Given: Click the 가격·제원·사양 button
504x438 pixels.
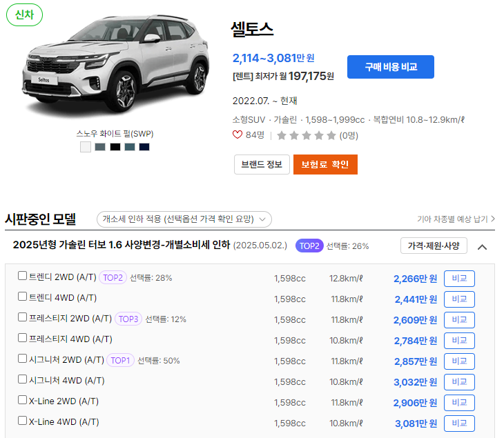Looking at the screenshot, I should click(x=434, y=246).
